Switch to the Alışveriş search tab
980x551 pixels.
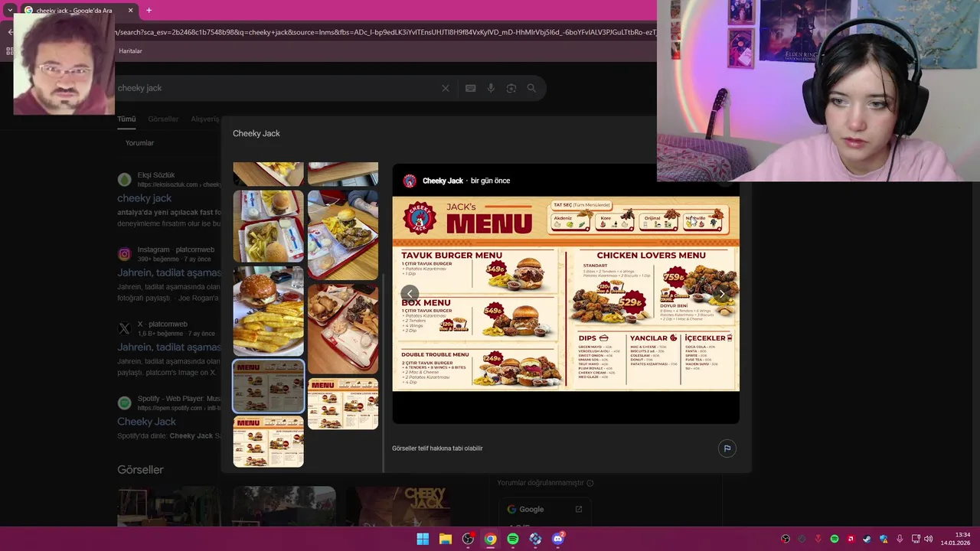(204, 119)
